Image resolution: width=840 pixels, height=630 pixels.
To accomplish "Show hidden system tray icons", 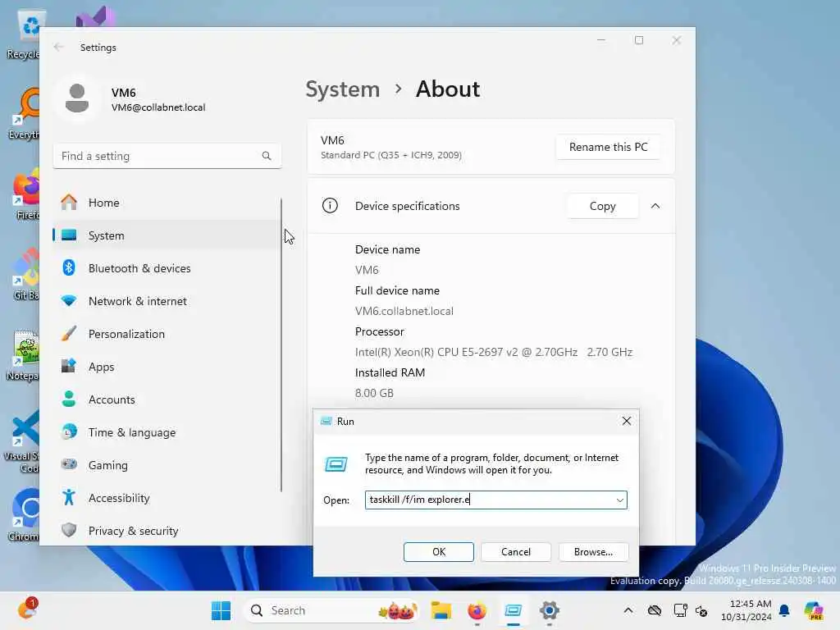I will click(x=628, y=610).
